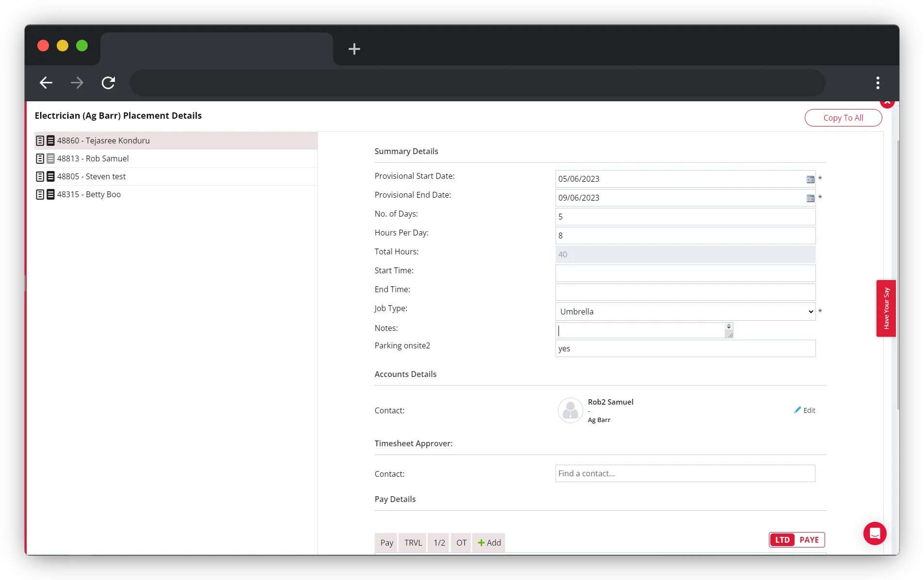Select PAYE pay mode toggle
The image size is (924, 580).
(809, 540)
